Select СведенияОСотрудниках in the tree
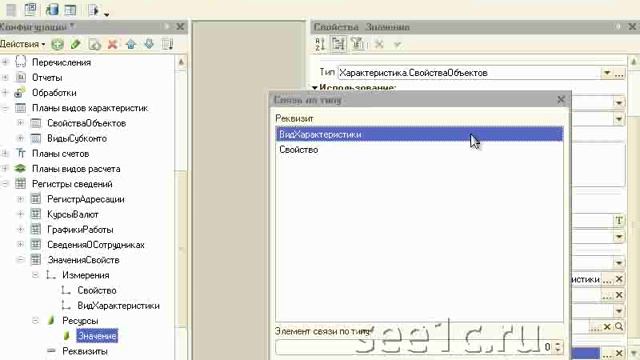Screen dimensions: 640x360 [96, 244]
